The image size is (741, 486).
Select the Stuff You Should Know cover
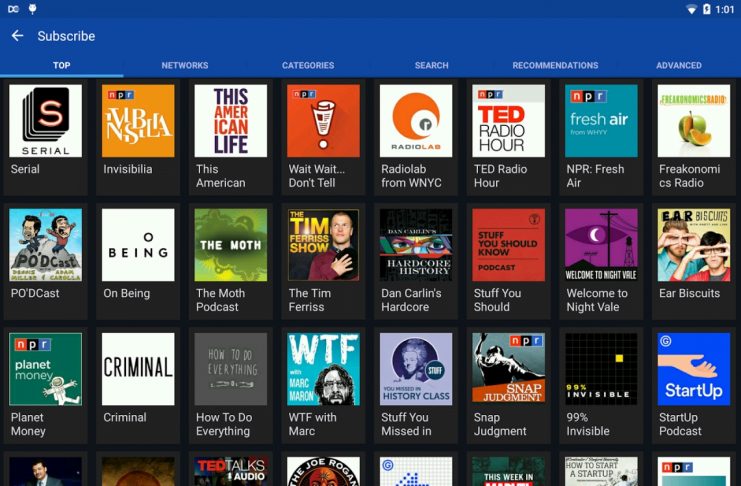pyautogui.click(x=508, y=245)
